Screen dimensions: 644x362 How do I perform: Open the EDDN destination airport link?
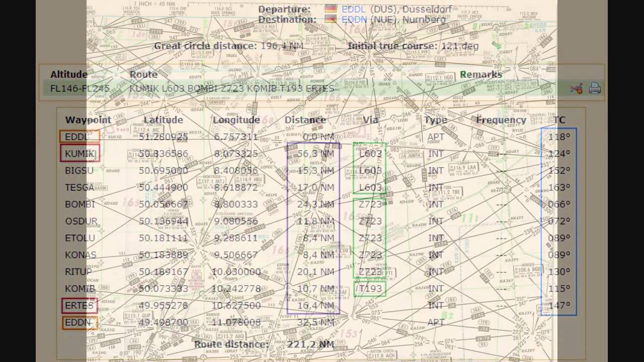pos(354,20)
